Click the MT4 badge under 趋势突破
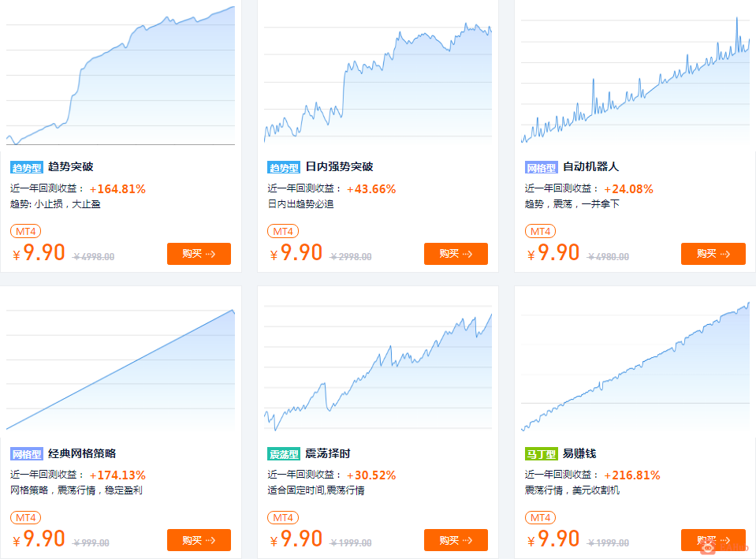The width and height of the screenshot is (756, 559). [x=25, y=232]
